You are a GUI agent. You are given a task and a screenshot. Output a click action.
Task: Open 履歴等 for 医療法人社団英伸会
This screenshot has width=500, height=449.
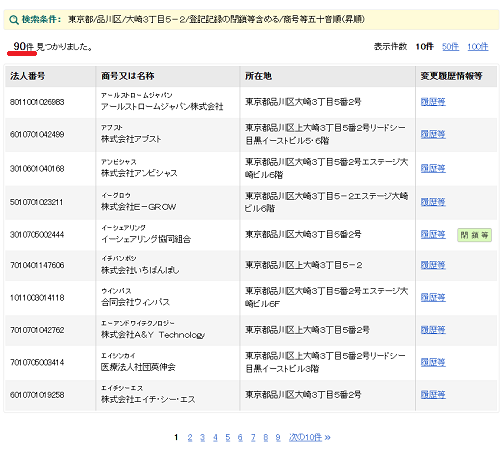coord(433,362)
